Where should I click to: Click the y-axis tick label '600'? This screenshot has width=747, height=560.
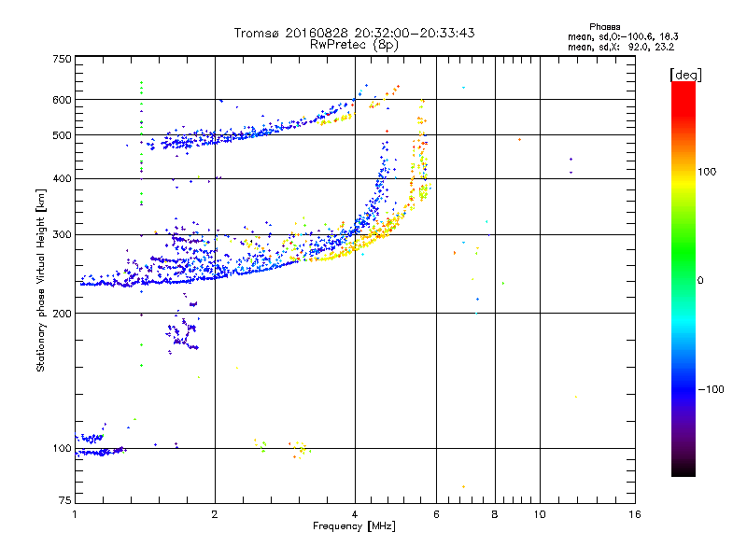tap(62, 100)
